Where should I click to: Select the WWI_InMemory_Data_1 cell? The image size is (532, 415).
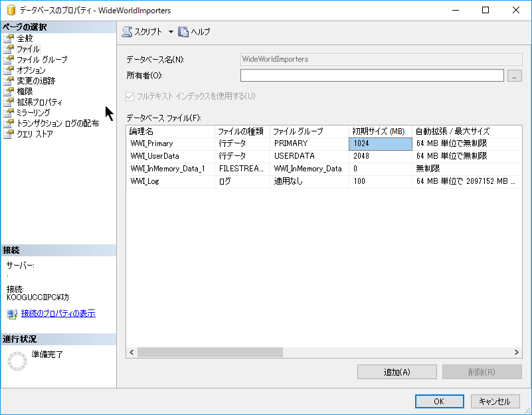click(171, 169)
